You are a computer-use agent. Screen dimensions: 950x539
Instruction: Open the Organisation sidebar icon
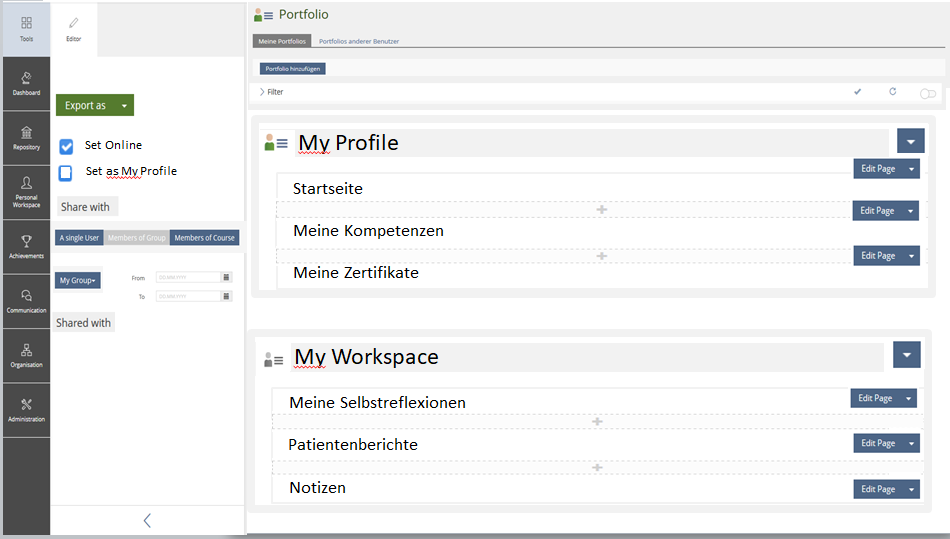pyautogui.click(x=26, y=355)
